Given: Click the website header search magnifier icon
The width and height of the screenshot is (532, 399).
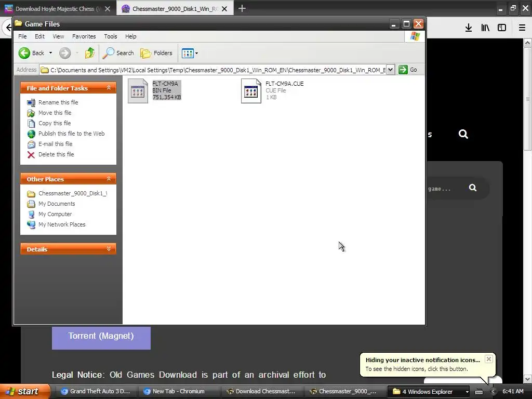Looking at the screenshot, I should click(x=463, y=134).
